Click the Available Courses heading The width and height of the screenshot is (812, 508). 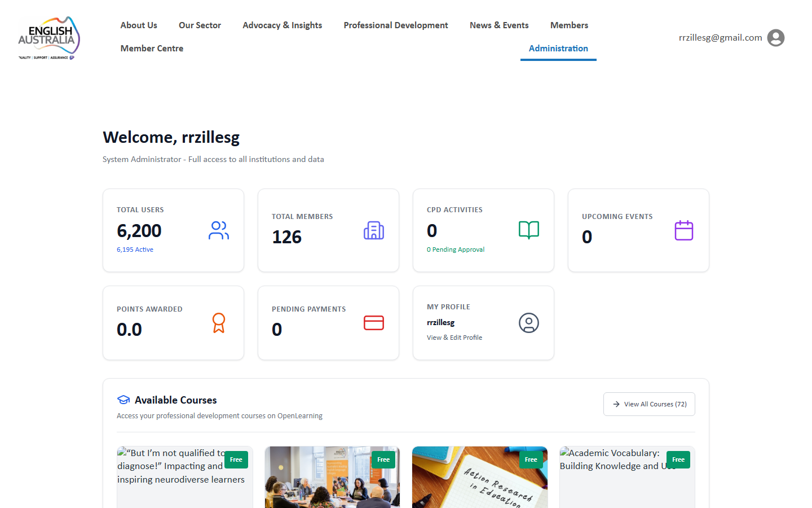[176, 400]
